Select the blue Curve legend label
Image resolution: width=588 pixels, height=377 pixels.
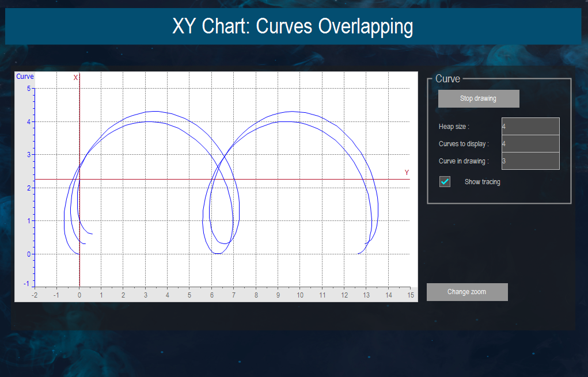click(25, 76)
